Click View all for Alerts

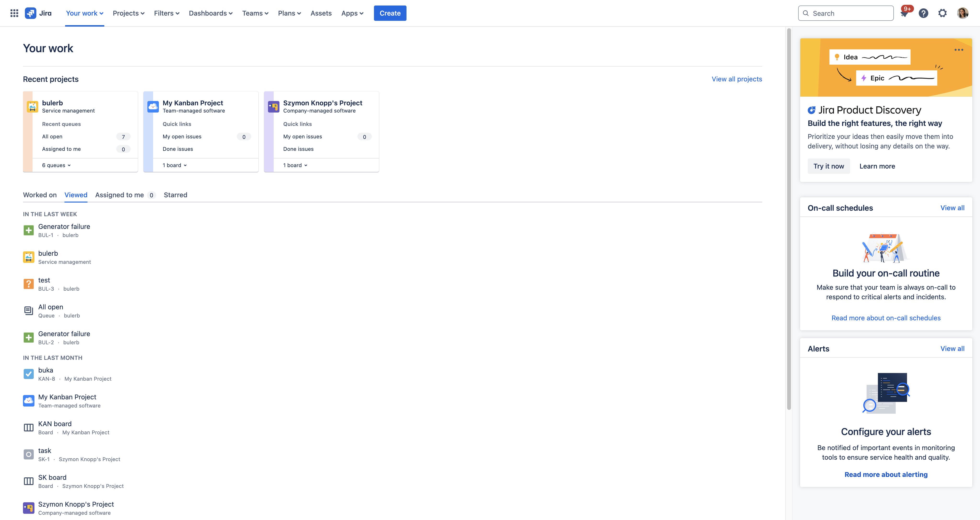coord(952,349)
